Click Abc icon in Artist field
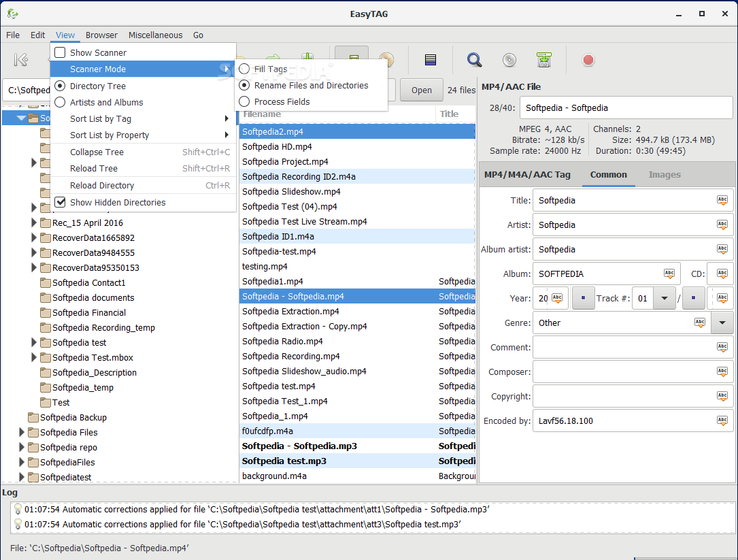Image resolution: width=738 pixels, height=560 pixels. coord(722,225)
